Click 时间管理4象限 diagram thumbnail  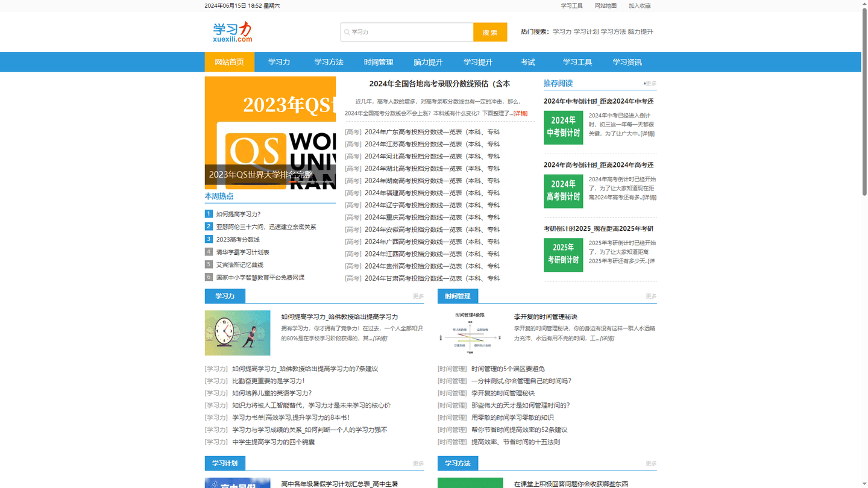point(470,333)
